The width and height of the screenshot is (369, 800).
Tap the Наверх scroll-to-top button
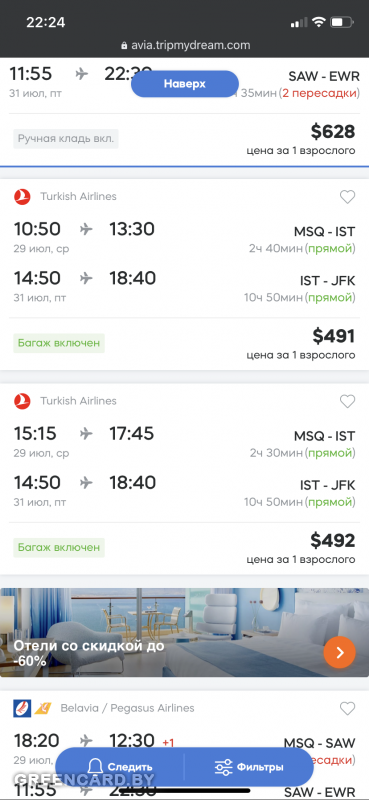[x=185, y=84]
